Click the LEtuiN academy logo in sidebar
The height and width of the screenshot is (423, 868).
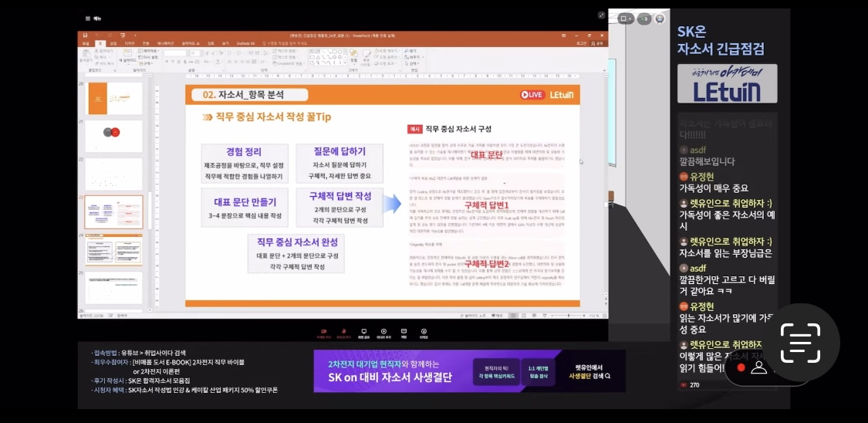click(x=727, y=83)
